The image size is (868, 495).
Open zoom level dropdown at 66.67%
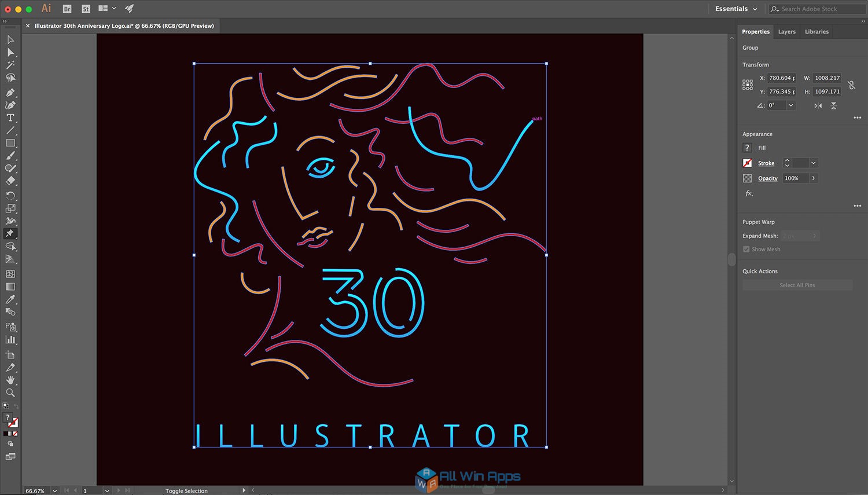click(55, 490)
